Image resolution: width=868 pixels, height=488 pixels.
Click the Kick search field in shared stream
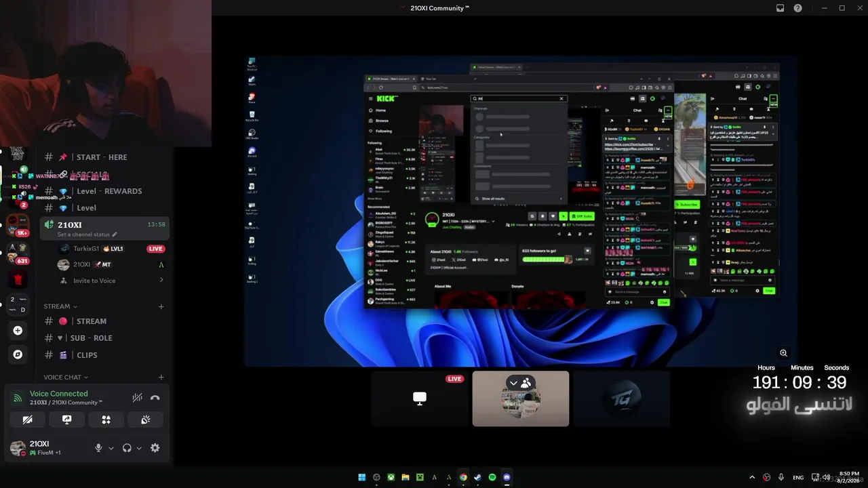[518, 98]
